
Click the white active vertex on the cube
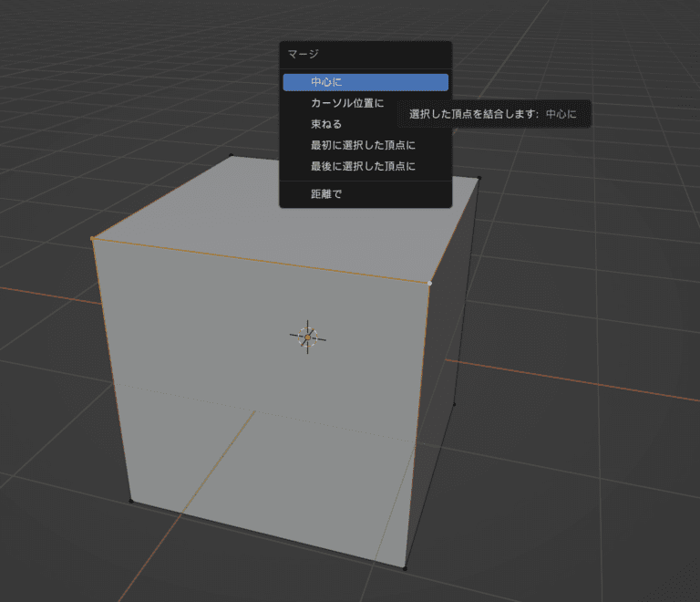tap(429, 283)
